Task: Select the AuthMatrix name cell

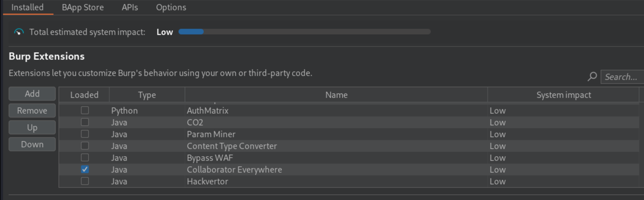Action: click(x=336, y=111)
